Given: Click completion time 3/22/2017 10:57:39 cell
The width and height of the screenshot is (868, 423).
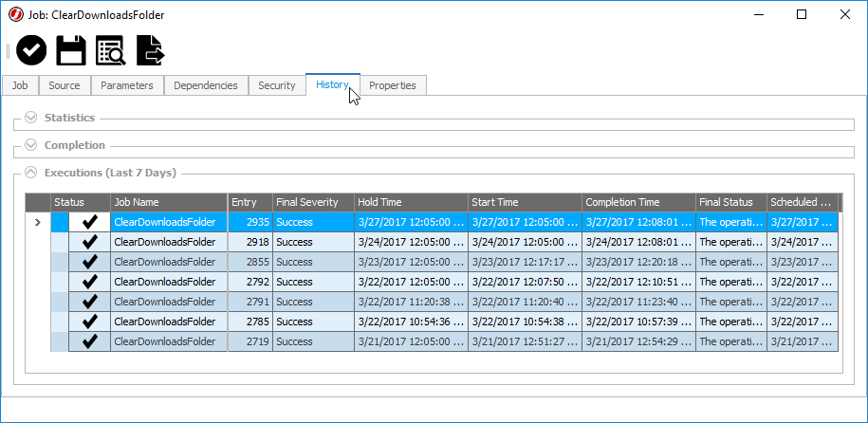Looking at the screenshot, I should 638,322.
